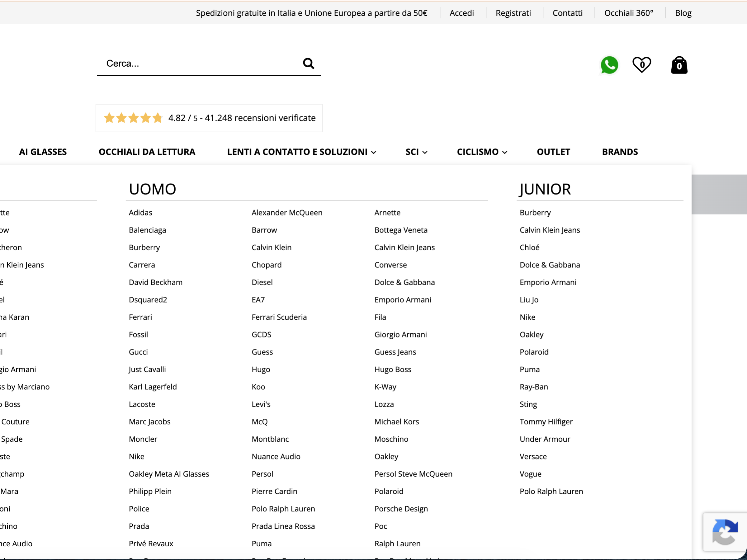Open the shopping bag cart icon

[x=679, y=65]
